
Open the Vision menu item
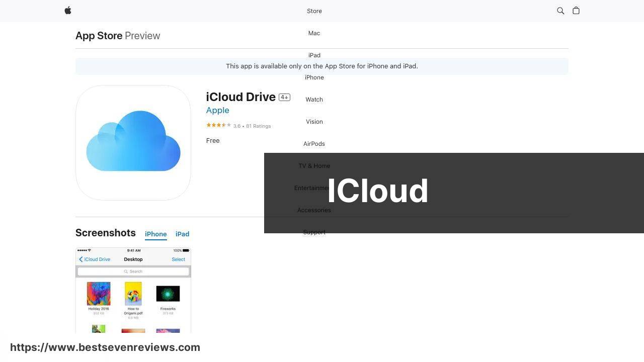pos(314,122)
